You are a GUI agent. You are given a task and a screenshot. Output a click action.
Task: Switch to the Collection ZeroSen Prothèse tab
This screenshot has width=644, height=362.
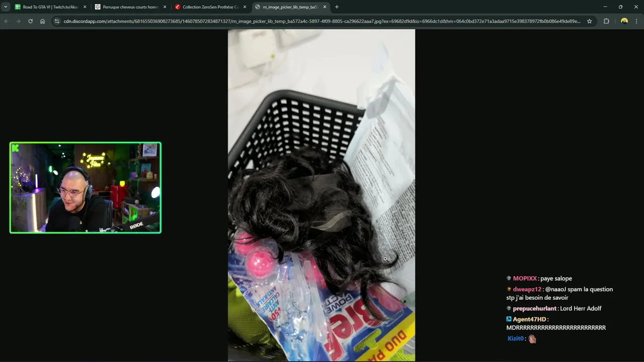click(210, 7)
